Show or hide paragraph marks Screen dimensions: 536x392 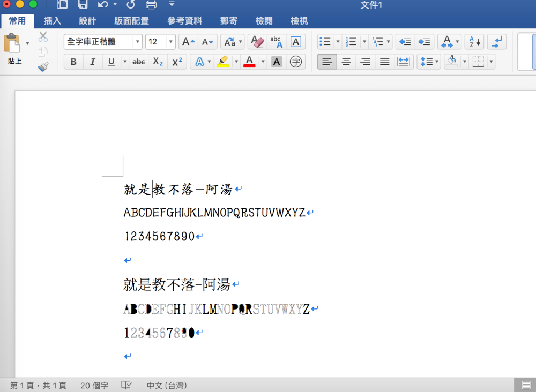click(496, 42)
